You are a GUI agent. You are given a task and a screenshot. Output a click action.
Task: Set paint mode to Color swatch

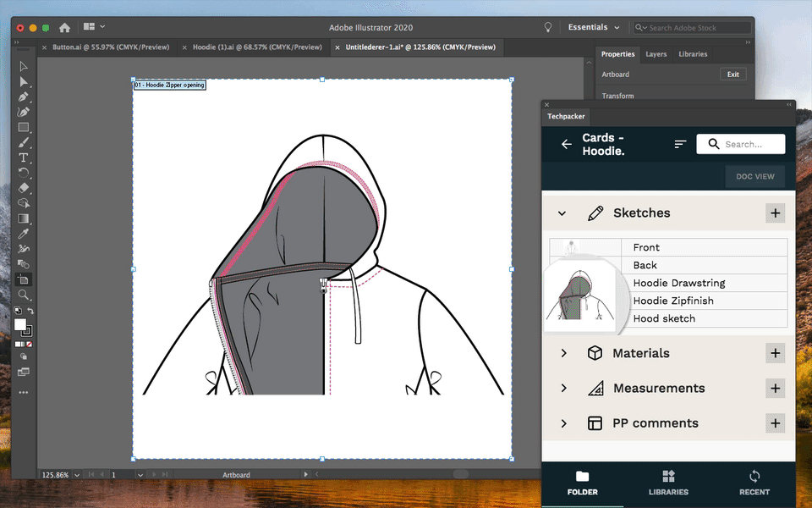click(17, 345)
